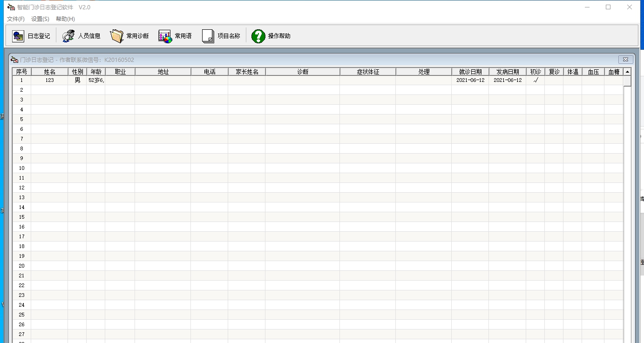Open the 常用语 common phrases tool
The width and height of the screenshot is (644, 343).
coord(175,36)
